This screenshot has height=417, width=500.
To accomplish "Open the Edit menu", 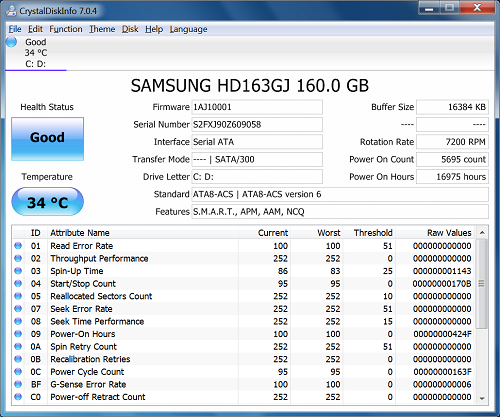I will 35,29.
